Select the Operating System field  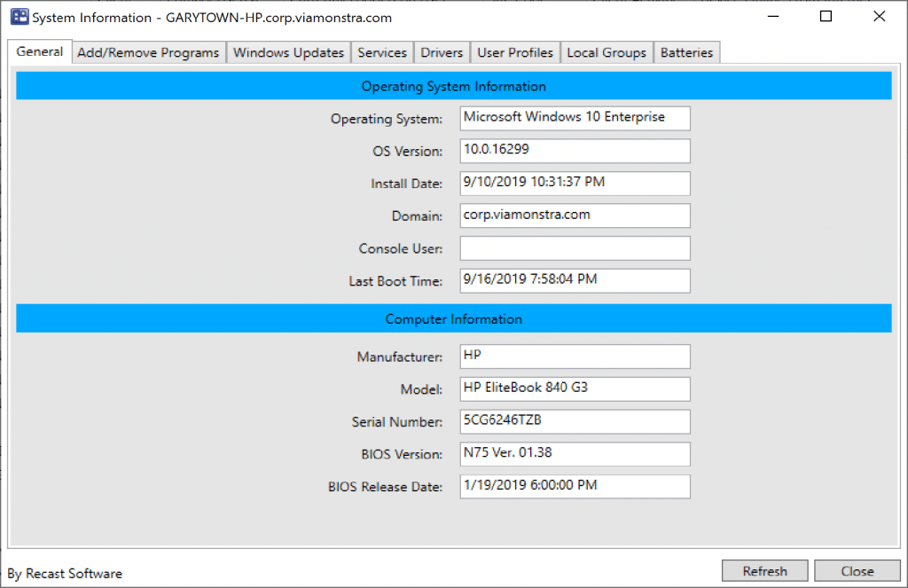(x=575, y=118)
